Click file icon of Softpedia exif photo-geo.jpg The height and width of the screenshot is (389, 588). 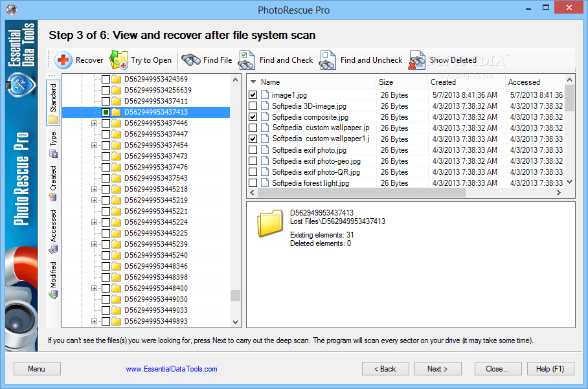tap(265, 161)
